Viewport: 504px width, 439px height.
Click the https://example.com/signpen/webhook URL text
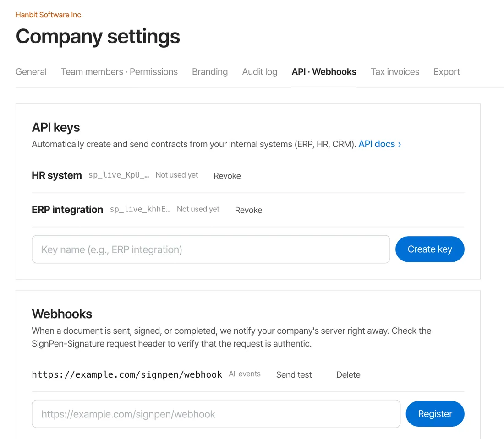127,374
